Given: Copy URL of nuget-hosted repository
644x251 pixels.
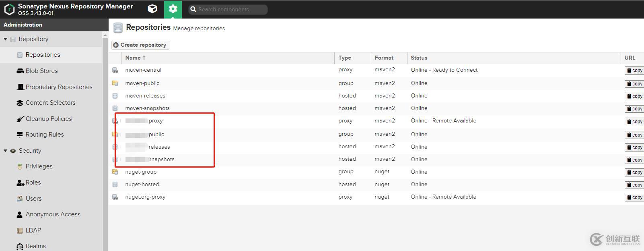Looking at the screenshot, I should pyautogui.click(x=634, y=185).
